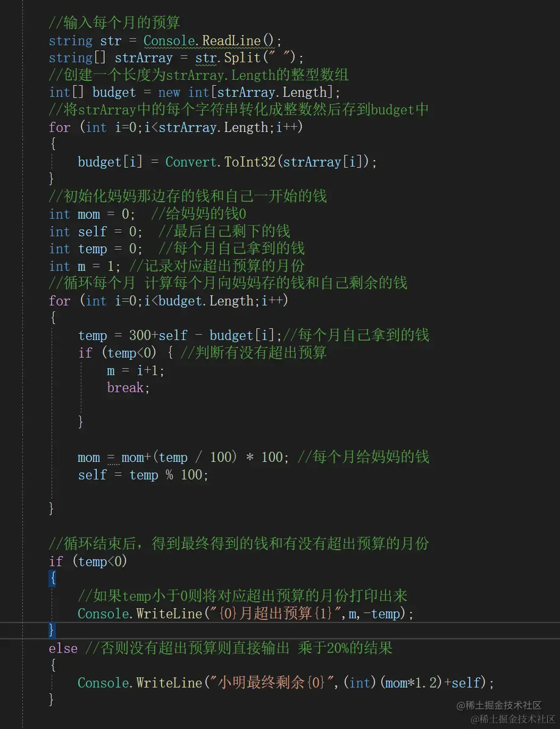Click 'mom' in the 'int mom = 0;' line
560x729 pixels.
click(89, 214)
